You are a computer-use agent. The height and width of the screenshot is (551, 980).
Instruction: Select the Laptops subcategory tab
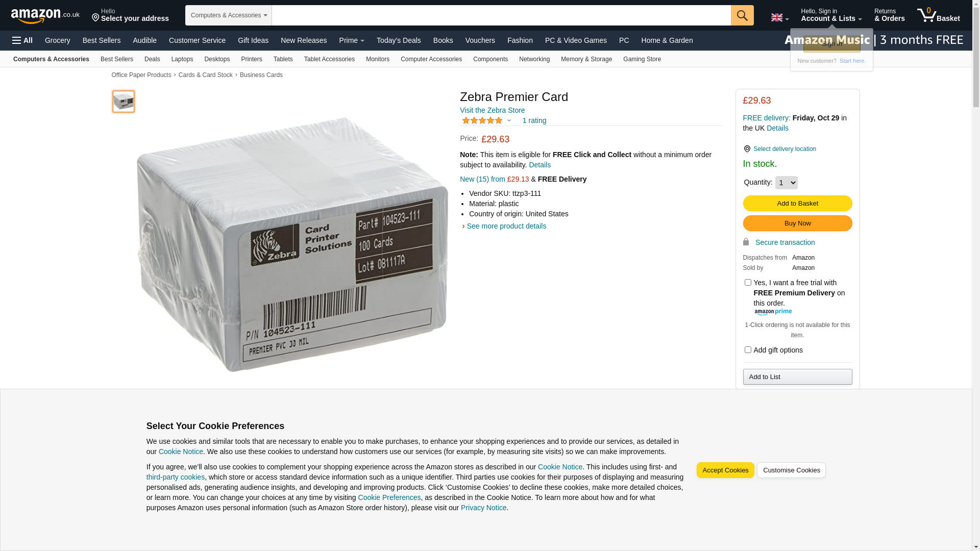click(182, 59)
